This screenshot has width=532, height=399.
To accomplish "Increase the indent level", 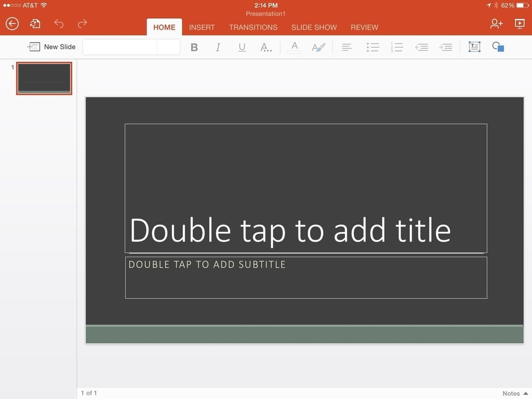I will [x=445, y=47].
